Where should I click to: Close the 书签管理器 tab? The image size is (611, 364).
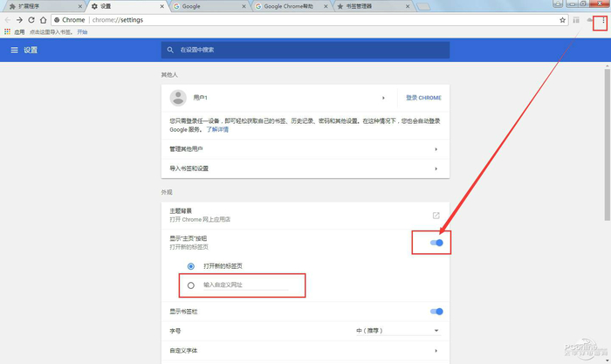click(408, 6)
